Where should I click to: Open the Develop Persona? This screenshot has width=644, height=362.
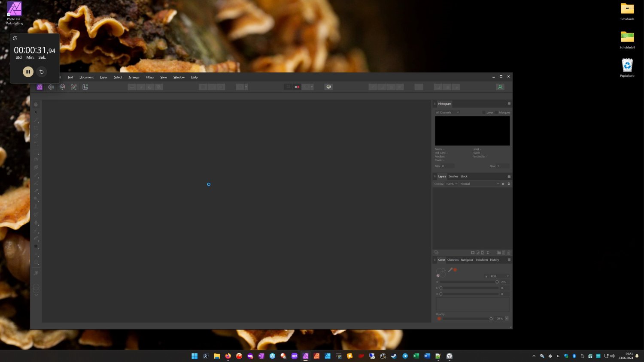point(62,87)
